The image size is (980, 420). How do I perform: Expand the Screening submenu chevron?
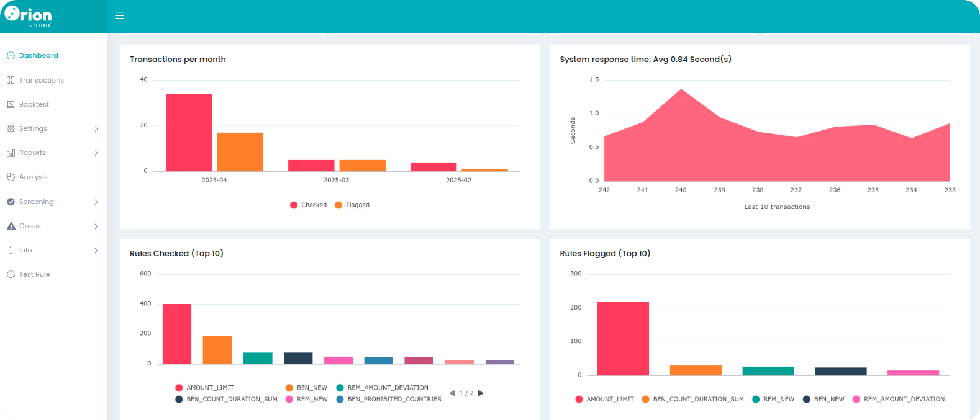(96, 202)
